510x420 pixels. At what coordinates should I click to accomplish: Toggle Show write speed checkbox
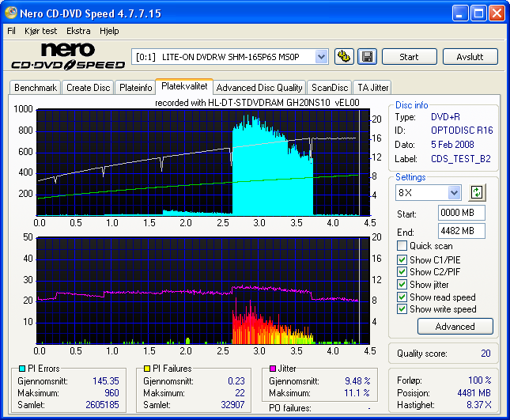point(402,308)
